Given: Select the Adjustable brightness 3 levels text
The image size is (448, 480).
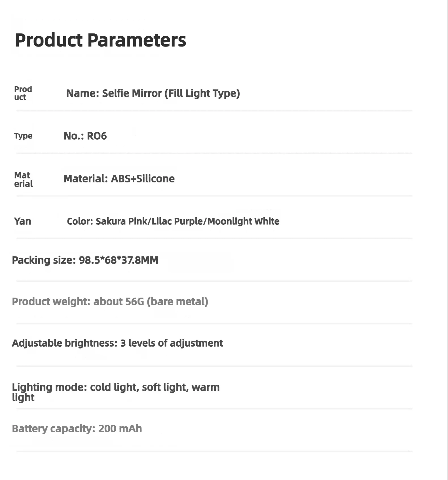Looking at the screenshot, I should pyautogui.click(x=117, y=343).
